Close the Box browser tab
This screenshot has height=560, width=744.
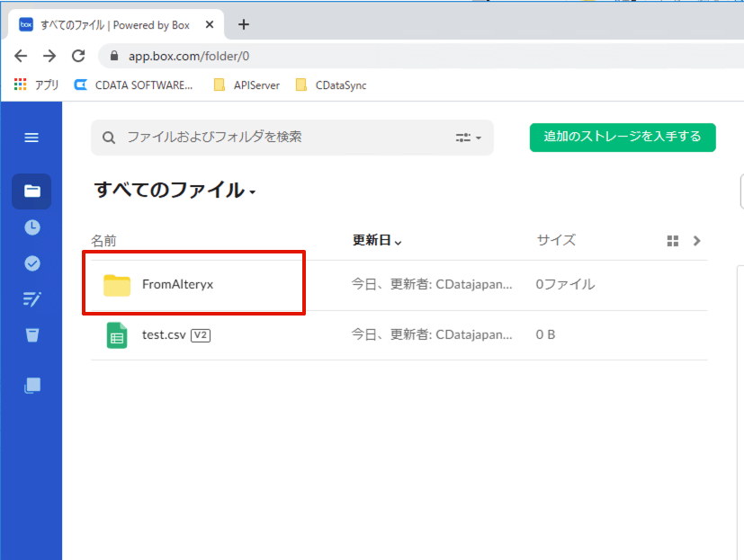click(x=210, y=24)
